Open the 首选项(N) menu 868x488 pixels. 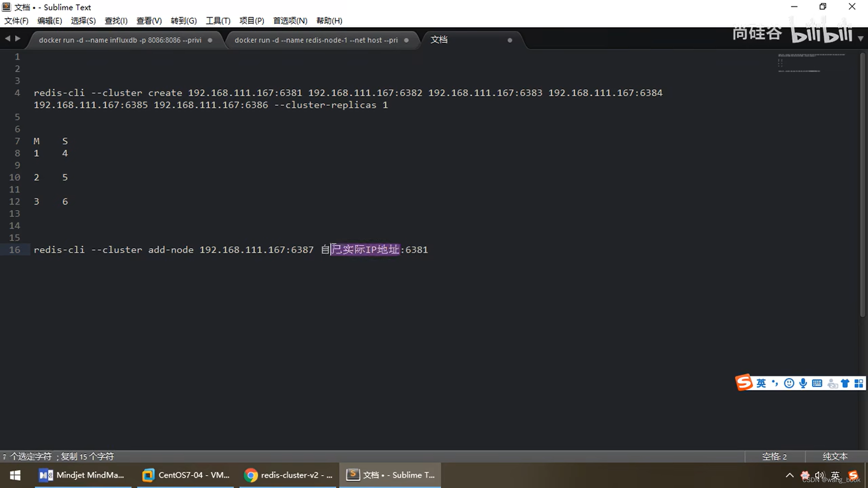click(290, 21)
